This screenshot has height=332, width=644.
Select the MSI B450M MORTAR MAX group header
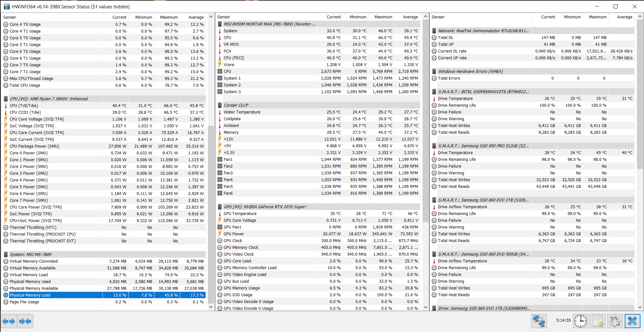[x=318, y=24]
